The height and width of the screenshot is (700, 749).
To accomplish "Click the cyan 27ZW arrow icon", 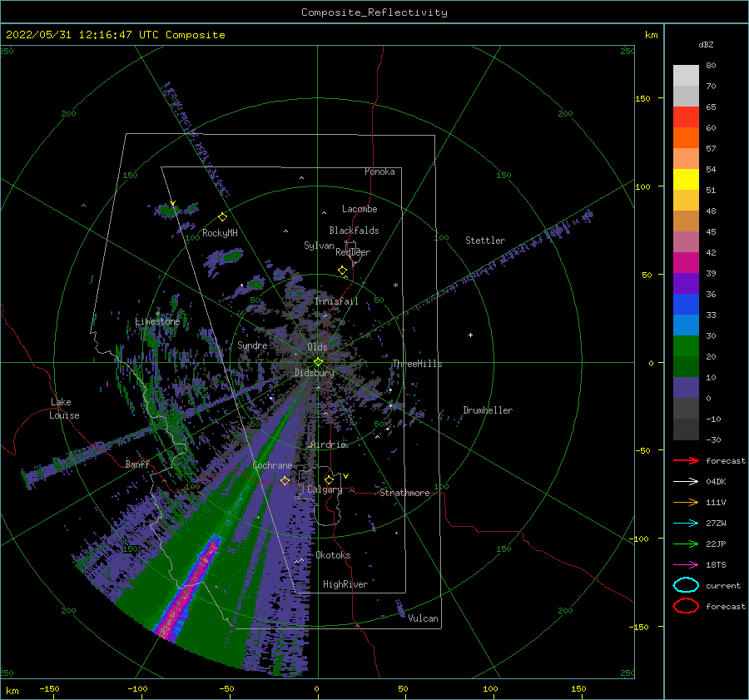I will point(686,524).
